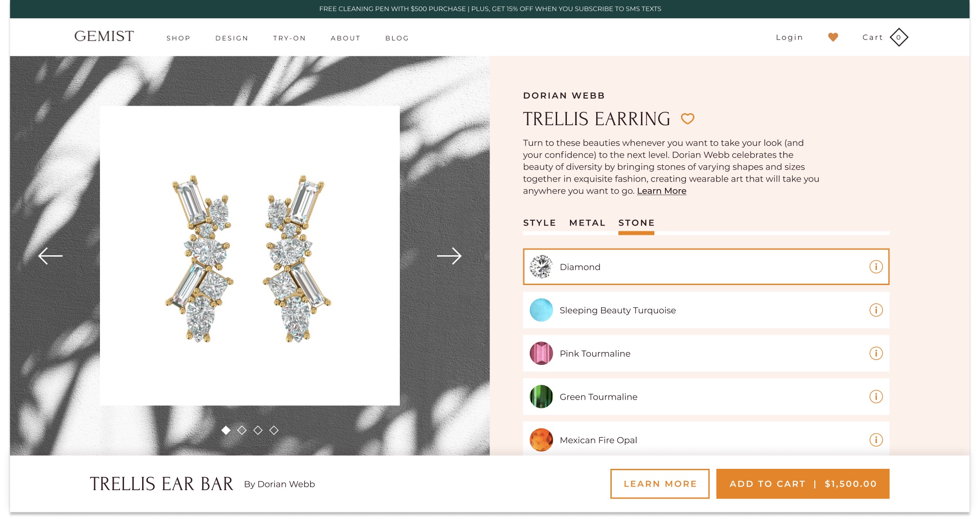Click the wishlist heart icon in header

click(x=833, y=37)
